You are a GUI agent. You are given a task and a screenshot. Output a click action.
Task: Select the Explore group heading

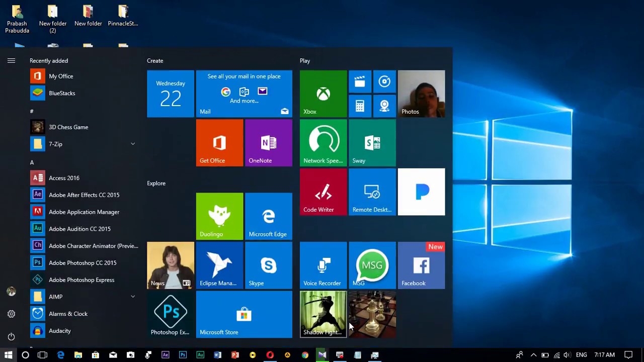pos(156,184)
